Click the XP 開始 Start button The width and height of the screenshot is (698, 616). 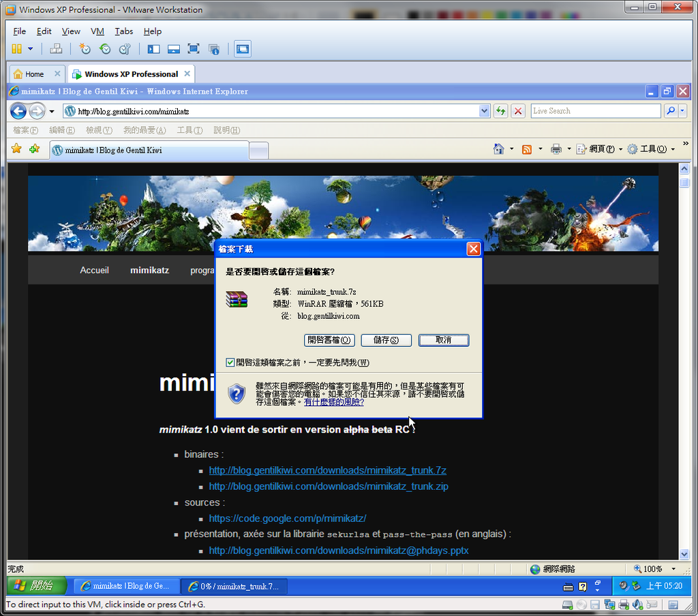37,586
